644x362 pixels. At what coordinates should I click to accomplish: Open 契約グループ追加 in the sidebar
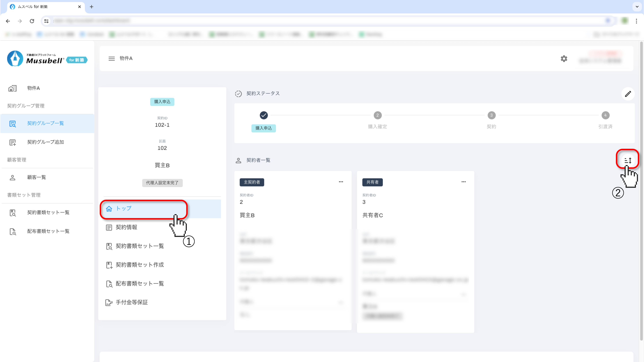[x=45, y=142]
